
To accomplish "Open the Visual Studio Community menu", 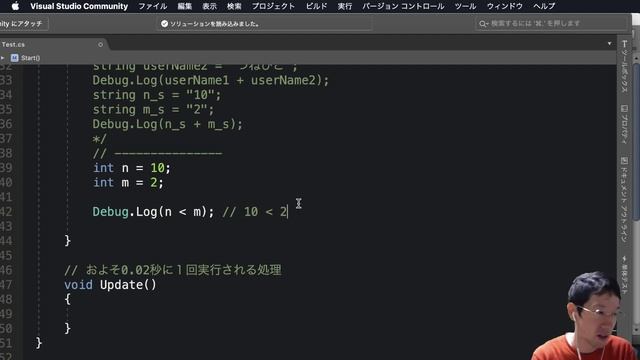I will click(79, 6).
